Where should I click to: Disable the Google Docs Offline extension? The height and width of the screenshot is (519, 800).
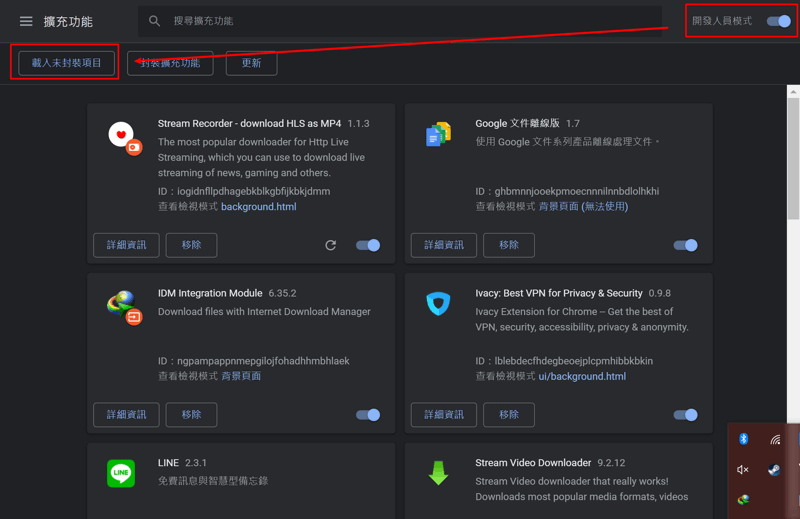[685, 245]
